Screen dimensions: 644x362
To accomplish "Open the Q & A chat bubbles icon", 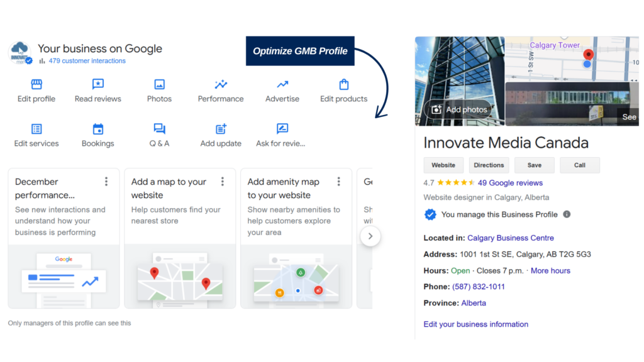I will [159, 129].
